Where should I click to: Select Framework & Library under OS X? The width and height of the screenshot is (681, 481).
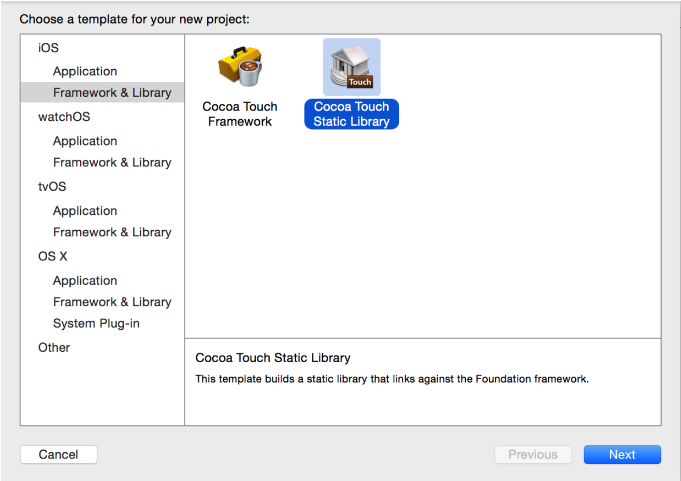[x=112, y=302]
